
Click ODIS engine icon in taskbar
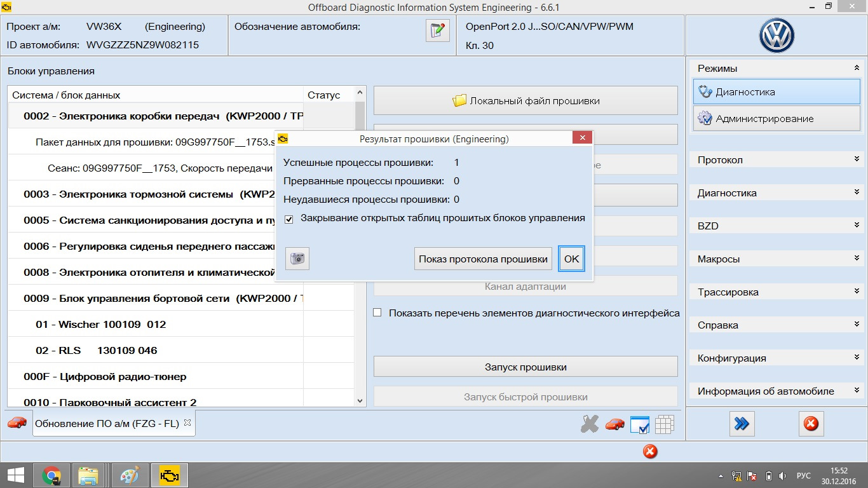169,475
